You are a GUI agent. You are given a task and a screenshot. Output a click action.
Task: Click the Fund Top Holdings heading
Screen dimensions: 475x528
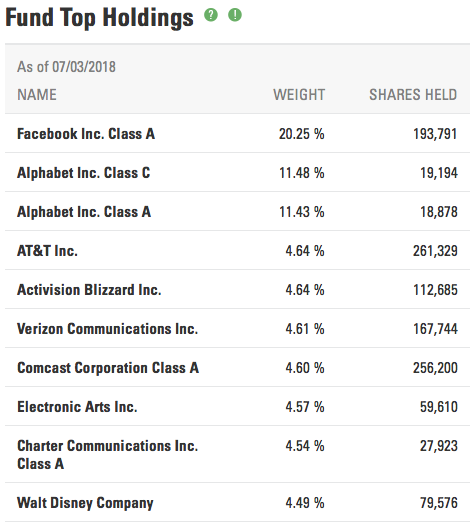coord(99,18)
